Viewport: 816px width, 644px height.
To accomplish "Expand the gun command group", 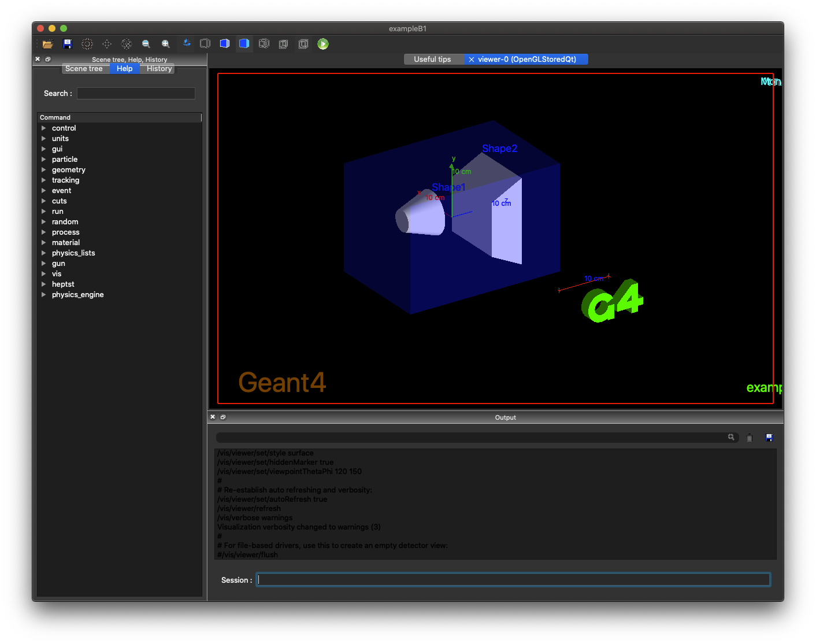I will (x=43, y=264).
